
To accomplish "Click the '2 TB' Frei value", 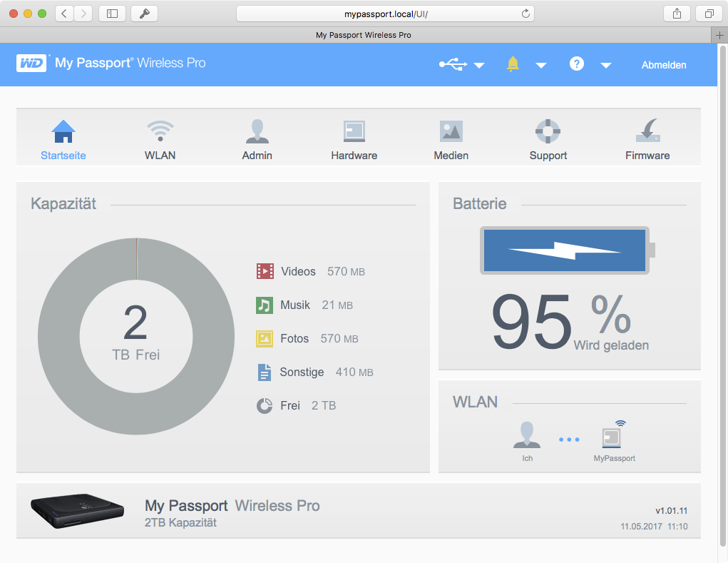I will click(324, 405).
